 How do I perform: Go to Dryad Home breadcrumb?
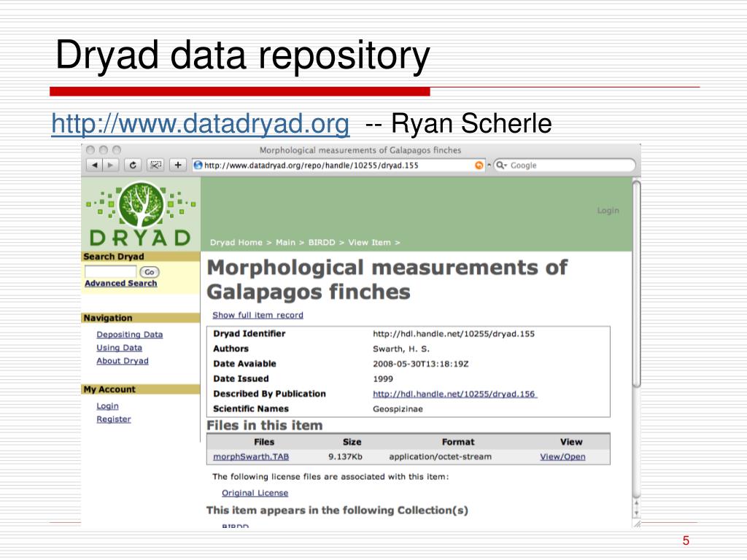[x=236, y=242]
